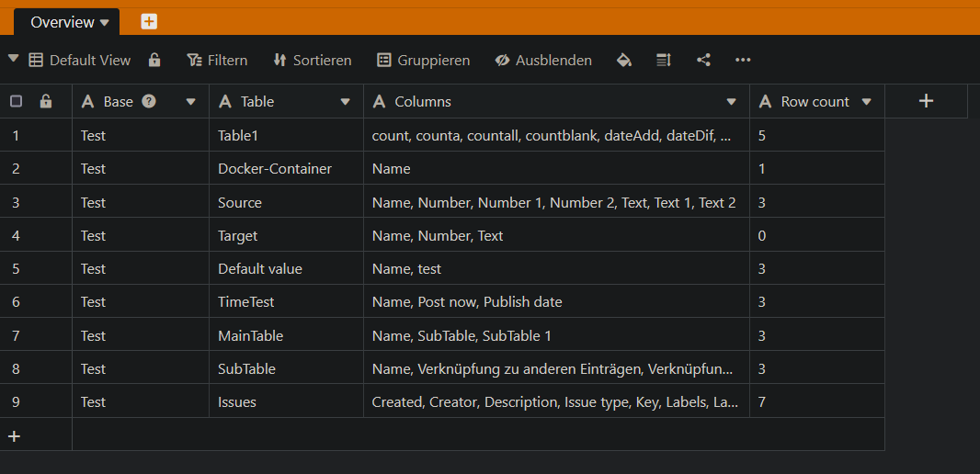Image resolution: width=980 pixels, height=474 pixels.
Task: Open the Base column dropdown arrow
Action: (191, 102)
